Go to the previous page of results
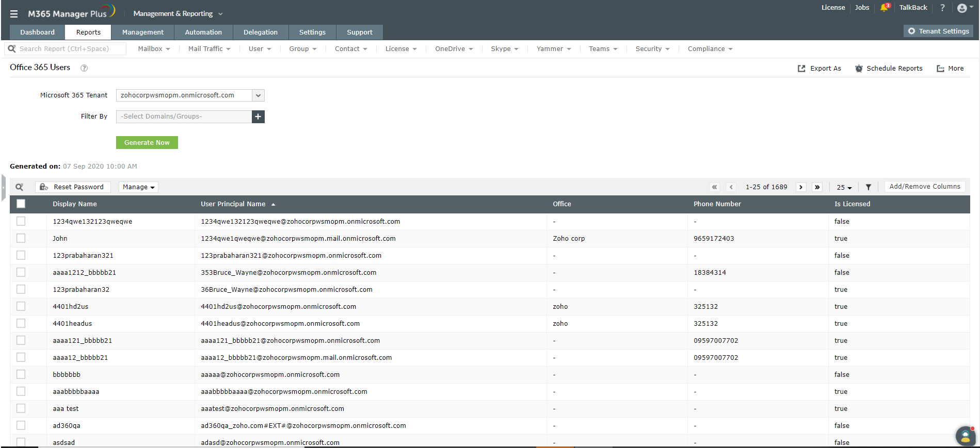 [731, 187]
